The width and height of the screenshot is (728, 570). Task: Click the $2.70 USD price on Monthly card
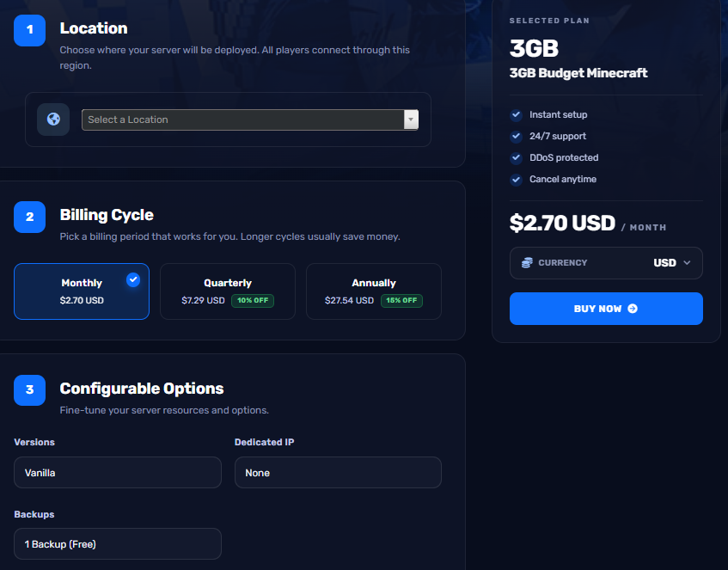(x=82, y=301)
